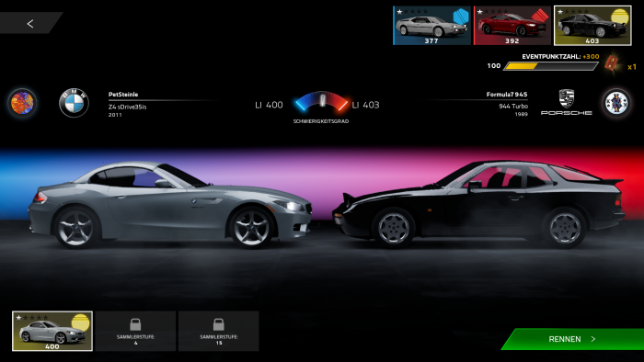The width and height of the screenshot is (644, 362).
Task: Click the x1 ticket multiplier
Action: click(632, 66)
